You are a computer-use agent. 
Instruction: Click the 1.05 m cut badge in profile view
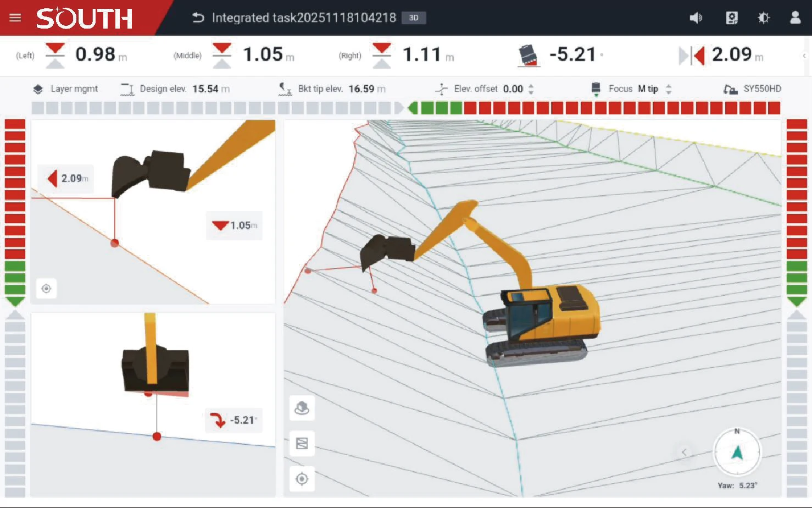pos(235,225)
